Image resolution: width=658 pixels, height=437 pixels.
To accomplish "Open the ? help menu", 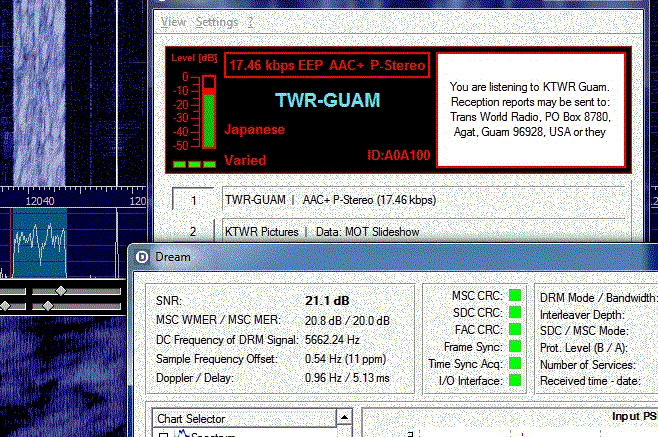I will tap(251, 22).
